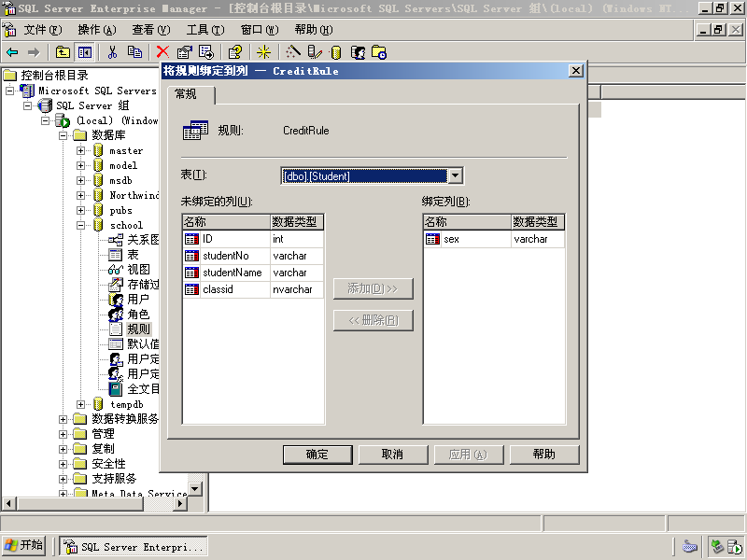Select the 角色 roles icon in tree
747x560 pixels.
pos(116,315)
